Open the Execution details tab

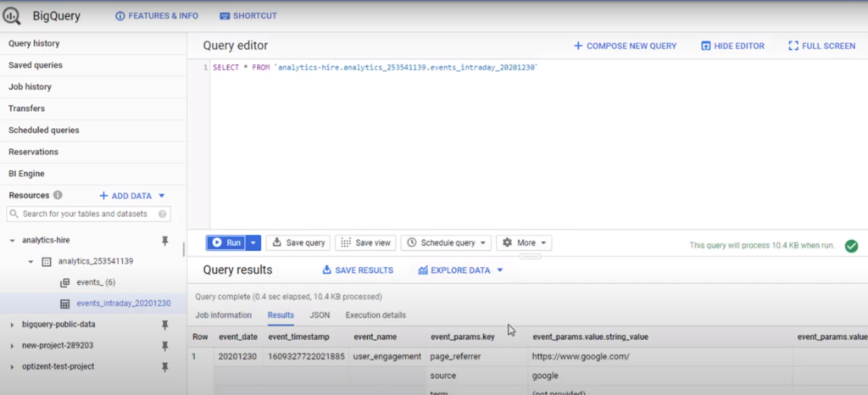coord(376,315)
